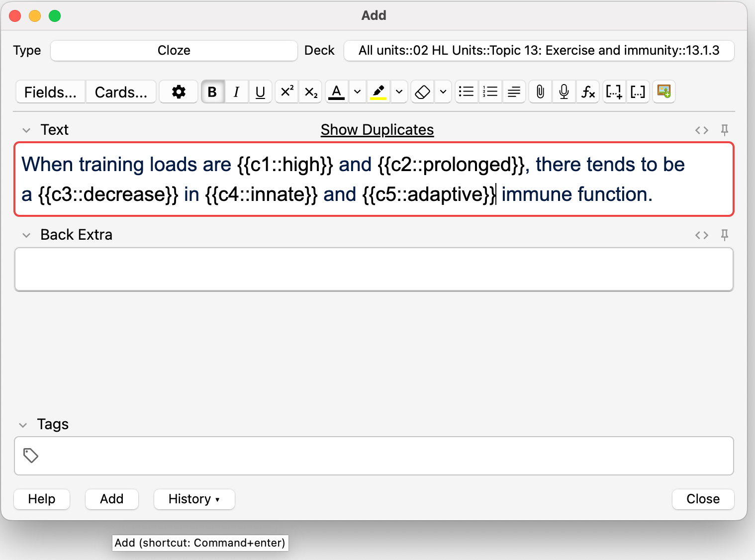Open the gear settings icon in toolbar
Image resolution: width=755 pixels, height=560 pixels.
coord(179,92)
